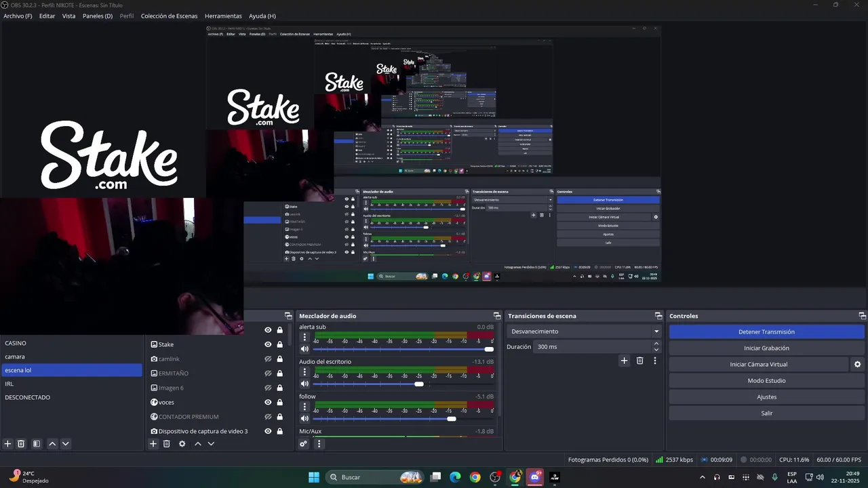Hide Dispositivo de captura de video 3
868x488 pixels.
click(x=268, y=431)
